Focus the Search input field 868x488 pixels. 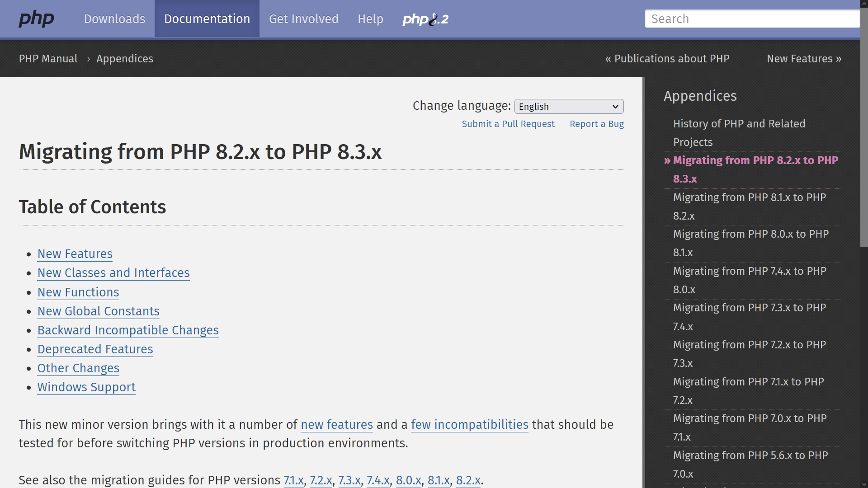[x=752, y=19]
